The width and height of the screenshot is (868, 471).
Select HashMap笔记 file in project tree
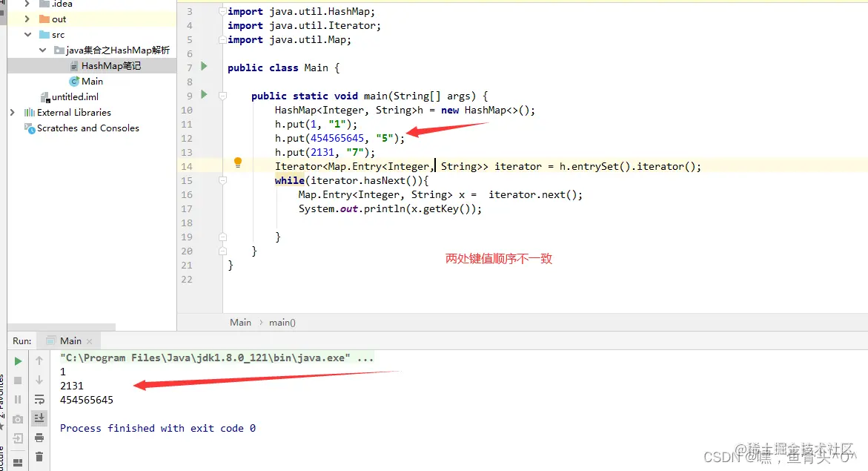[110, 66]
